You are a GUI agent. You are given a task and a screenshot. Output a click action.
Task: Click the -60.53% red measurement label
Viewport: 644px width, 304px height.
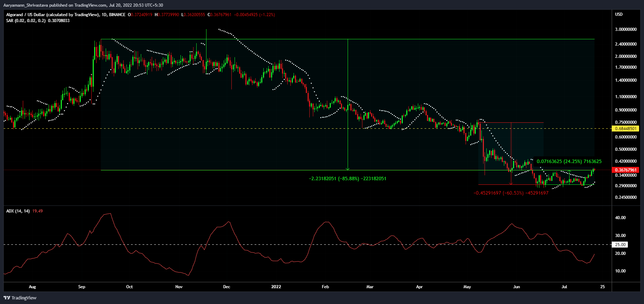[511, 193]
